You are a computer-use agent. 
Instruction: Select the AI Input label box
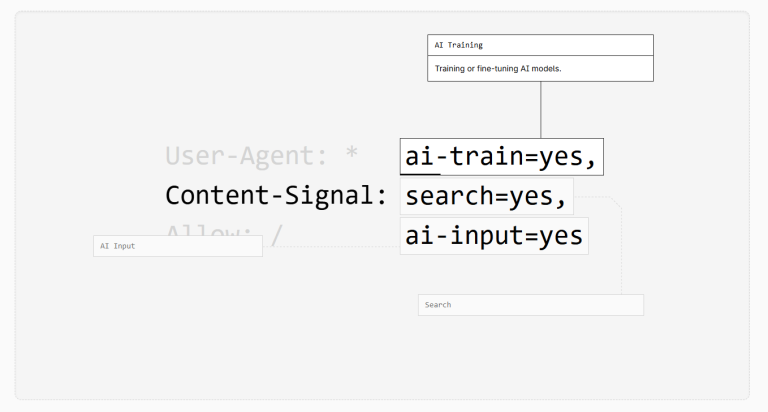[x=177, y=246]
